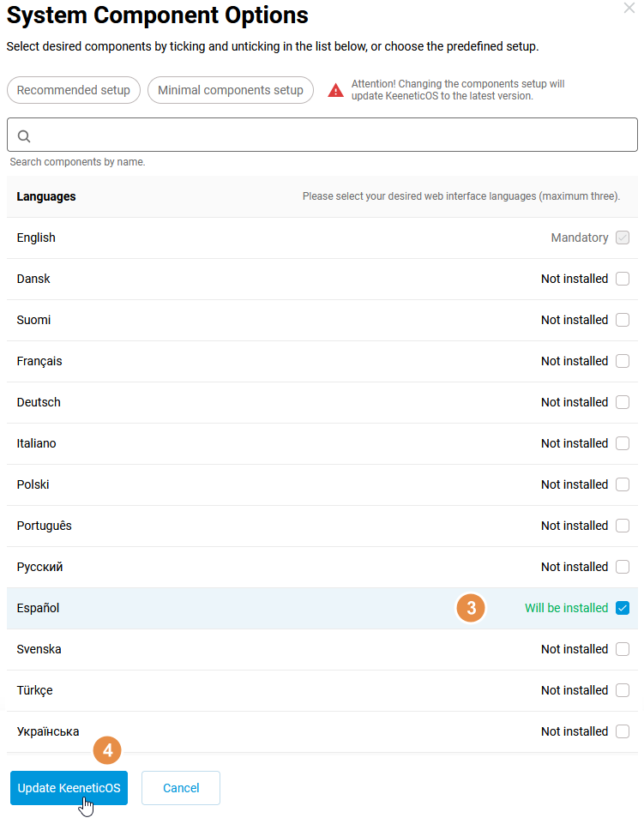Toggle the Italiano language checkbox
644x824 pixels.
click(623, 443)
